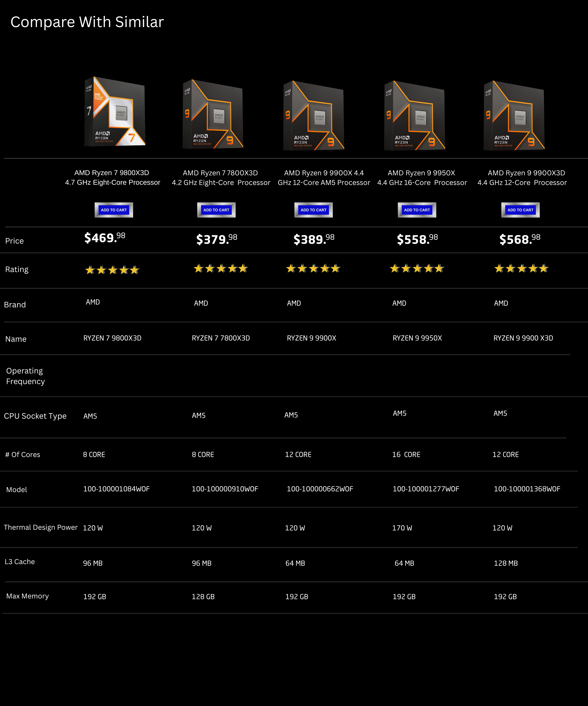
Task: Open AMD Ryzen 7 9800X3D product title
Action: point(112,177)
